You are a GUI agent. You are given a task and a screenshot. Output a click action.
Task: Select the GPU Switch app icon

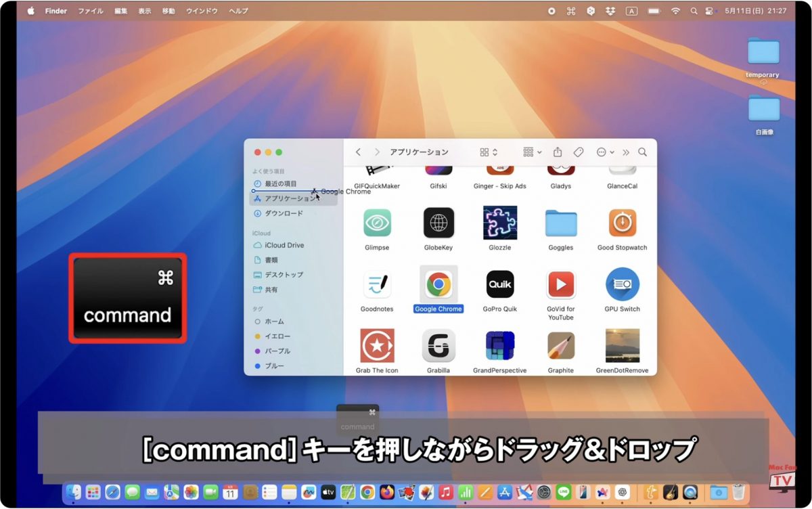click(623, 284)
